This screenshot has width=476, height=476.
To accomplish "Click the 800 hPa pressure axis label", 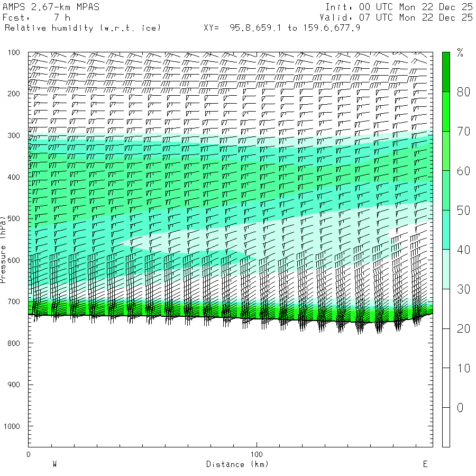I will point(14,343).
